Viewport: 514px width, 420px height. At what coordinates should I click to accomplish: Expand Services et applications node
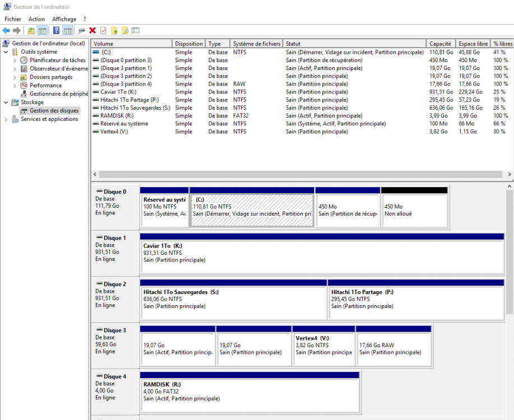tap(6, 119)
